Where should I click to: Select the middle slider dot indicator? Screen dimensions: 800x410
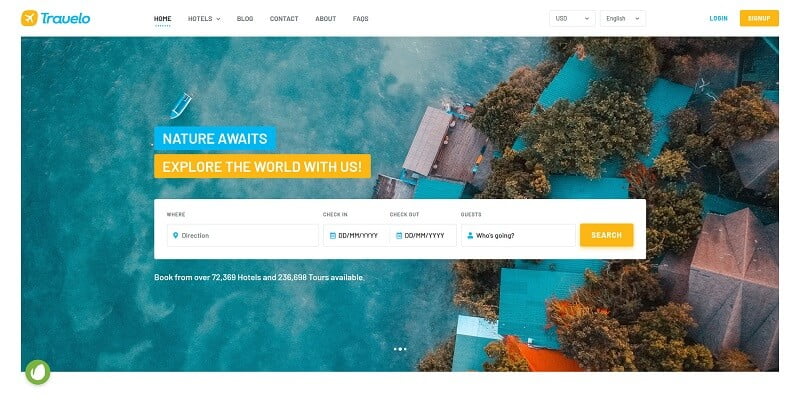click(x=400, y=349)
